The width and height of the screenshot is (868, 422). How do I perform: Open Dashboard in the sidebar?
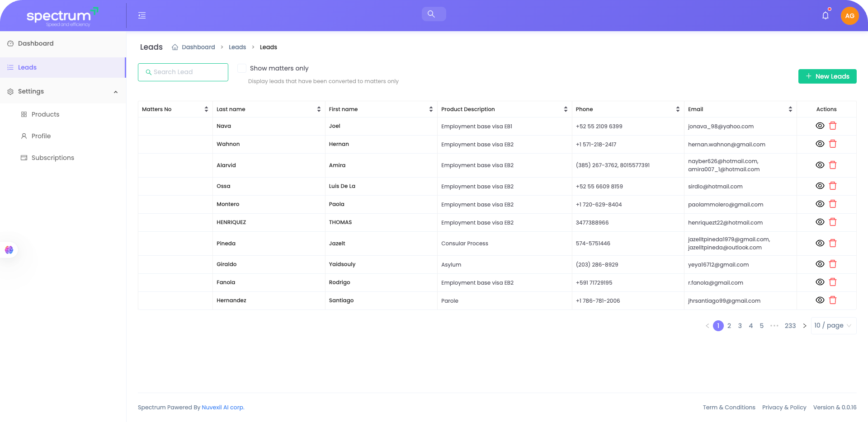[x=63, y=43]
